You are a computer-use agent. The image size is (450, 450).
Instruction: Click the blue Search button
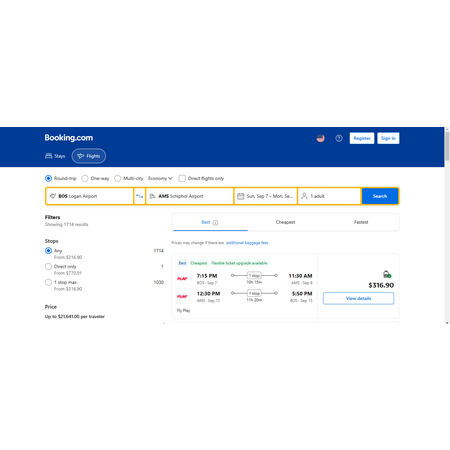pos(380,196)
